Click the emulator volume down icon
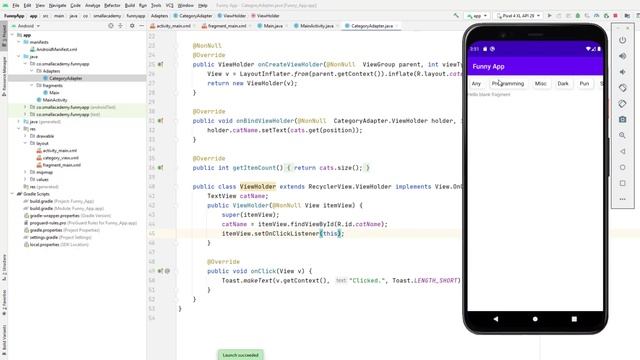Image resolution: width=640 pixels, height=360 pixels. [x=622, y=72]
